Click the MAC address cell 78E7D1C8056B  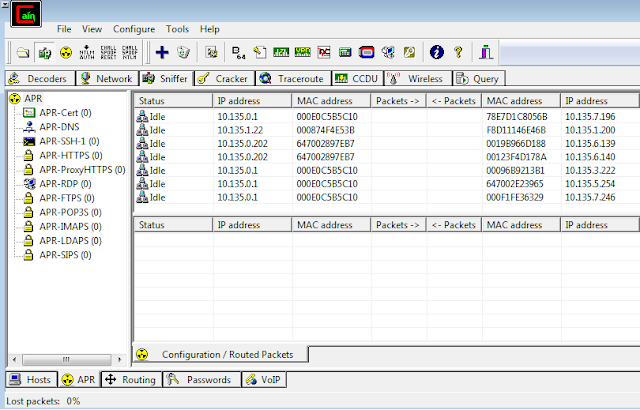click(x=517, y=117)
